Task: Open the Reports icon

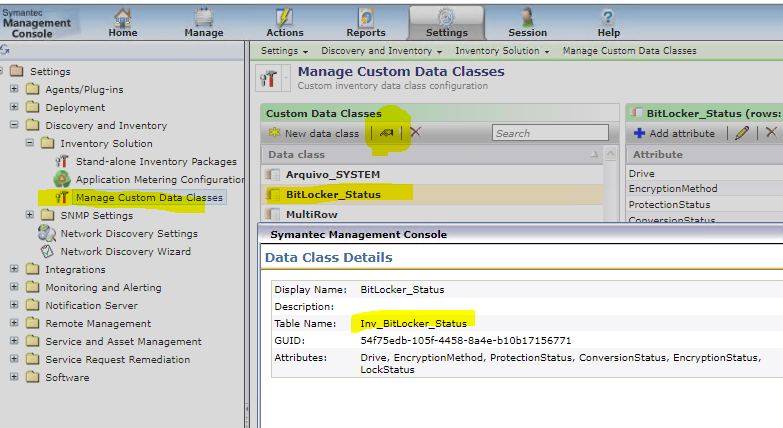Action: tap(366, 17)
